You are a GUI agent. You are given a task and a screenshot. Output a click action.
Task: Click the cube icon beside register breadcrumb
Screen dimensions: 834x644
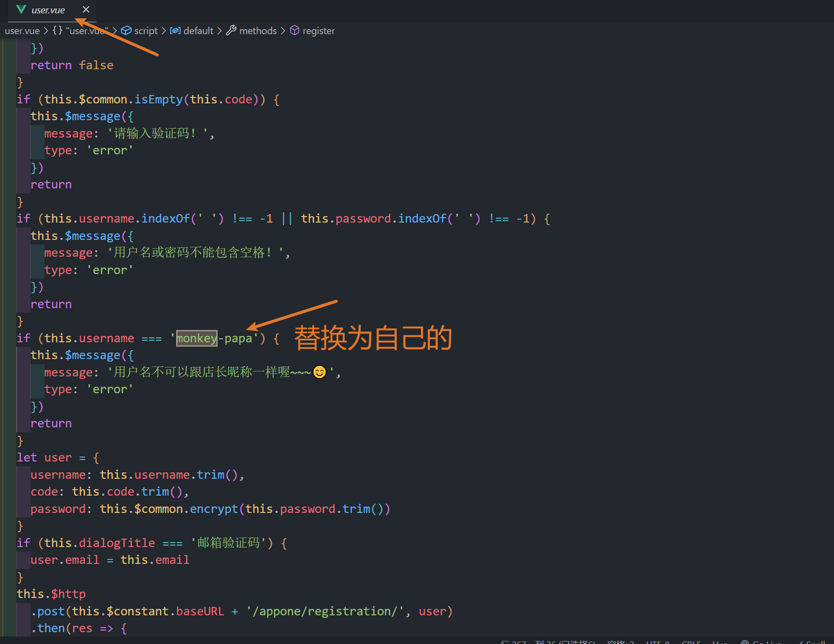tap(294, 31)
